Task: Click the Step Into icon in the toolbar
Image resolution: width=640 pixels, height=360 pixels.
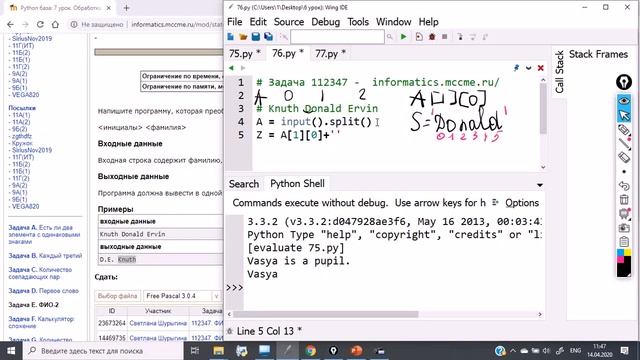Action: tap(460, 37)
